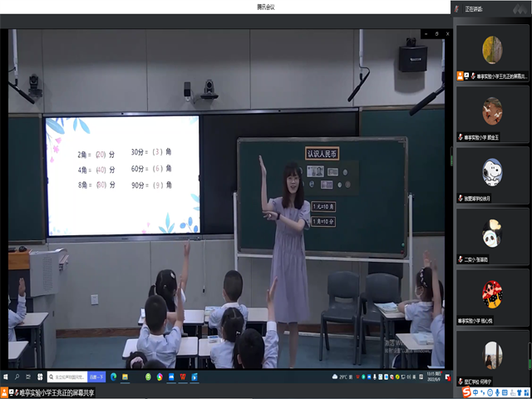Screen dimensions: 532x399
Task: Click the 腾讯会议 title at top
Action: 266,7
